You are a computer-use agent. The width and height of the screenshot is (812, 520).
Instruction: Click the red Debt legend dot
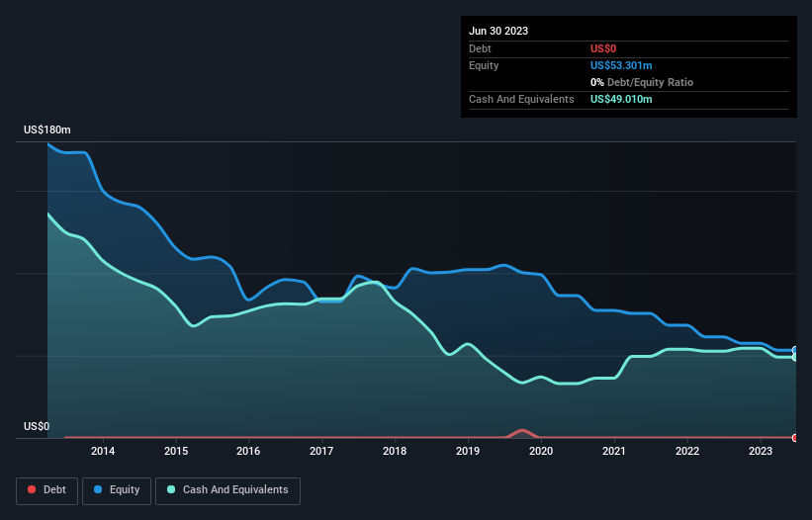(32, 489)
